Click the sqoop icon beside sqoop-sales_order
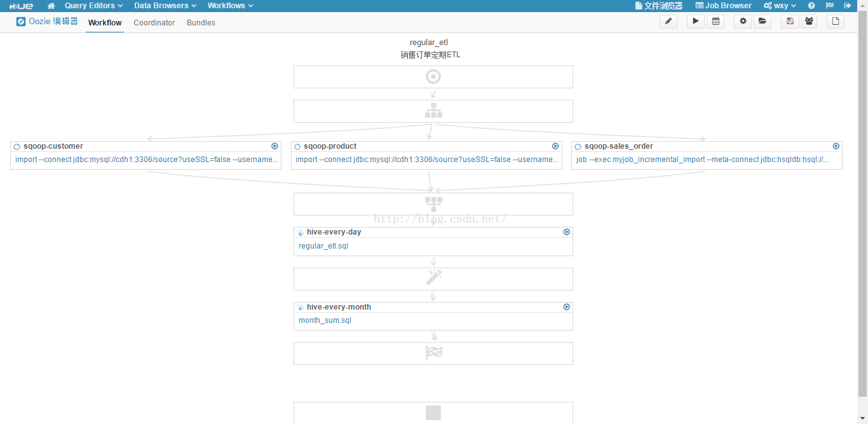 (579, 147)
